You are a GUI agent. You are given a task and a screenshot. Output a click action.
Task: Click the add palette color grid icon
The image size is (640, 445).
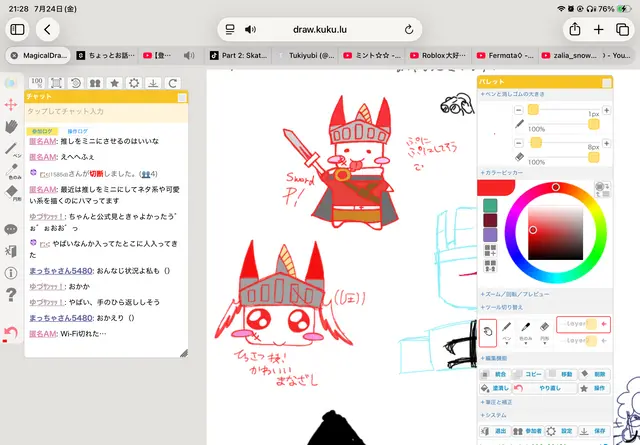(490, 250)
